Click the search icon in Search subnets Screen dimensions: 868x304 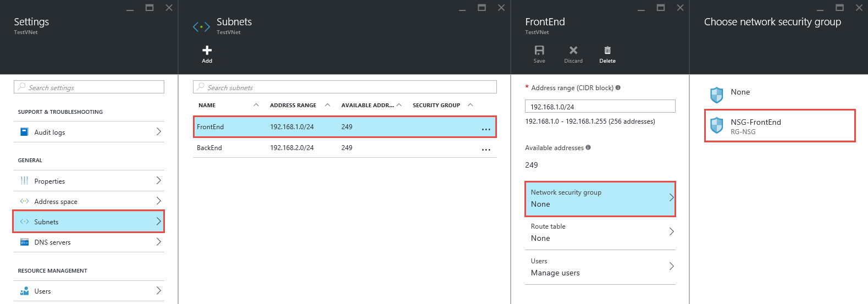click(x=201, y=87)
